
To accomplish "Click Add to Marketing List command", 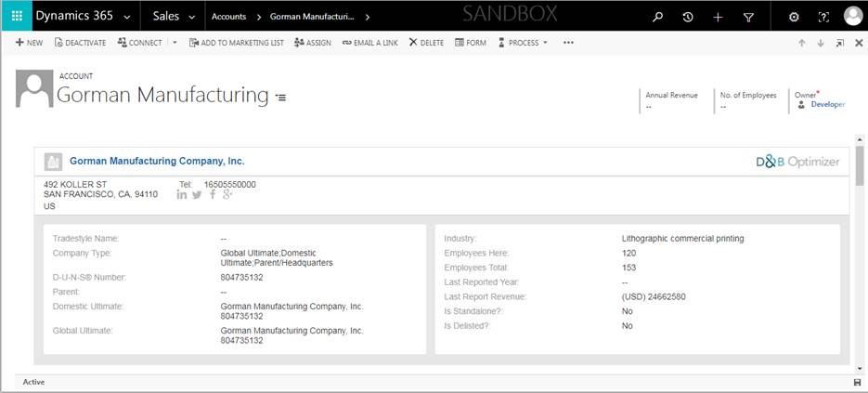I will click(x=236, y=43).
